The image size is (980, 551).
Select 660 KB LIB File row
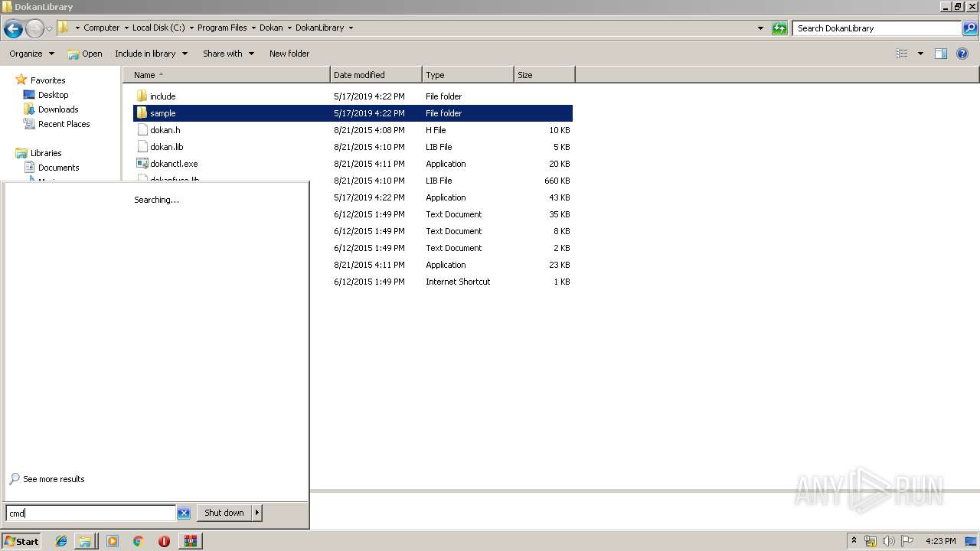tap(441, 181)
